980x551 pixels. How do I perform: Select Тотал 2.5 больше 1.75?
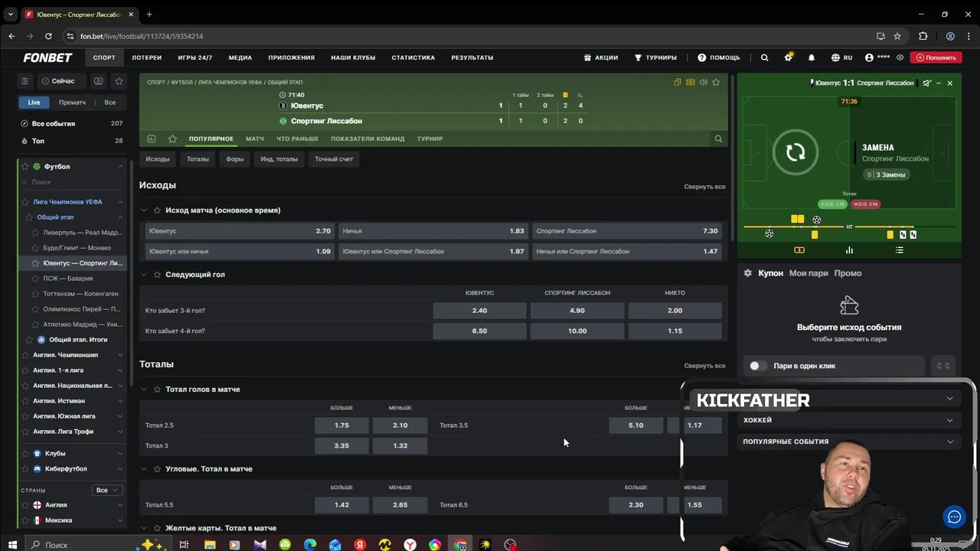click(x=341, y=425)
